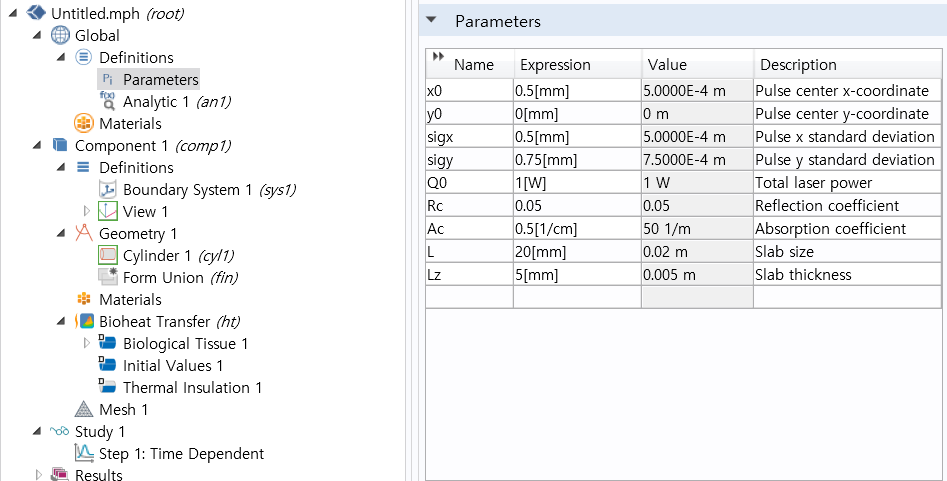Click the Bioheat Transfer physics icon
The image size is (947, 481).
[x=85, y=322]
